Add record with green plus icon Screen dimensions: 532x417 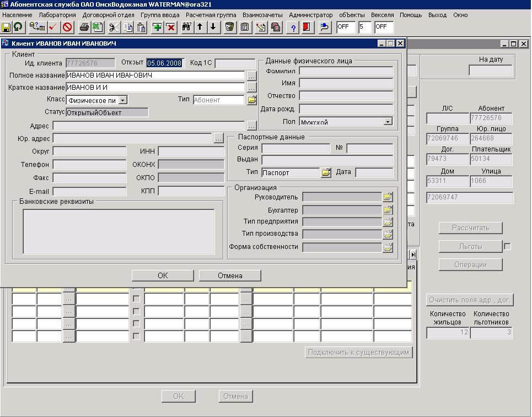point(158,27)
